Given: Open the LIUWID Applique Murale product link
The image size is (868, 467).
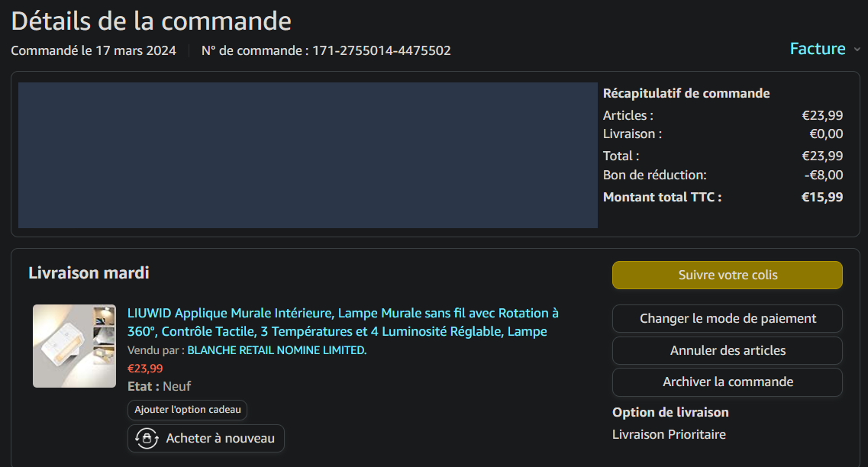Looking at the screenshot, I should [x=342, y=322].
